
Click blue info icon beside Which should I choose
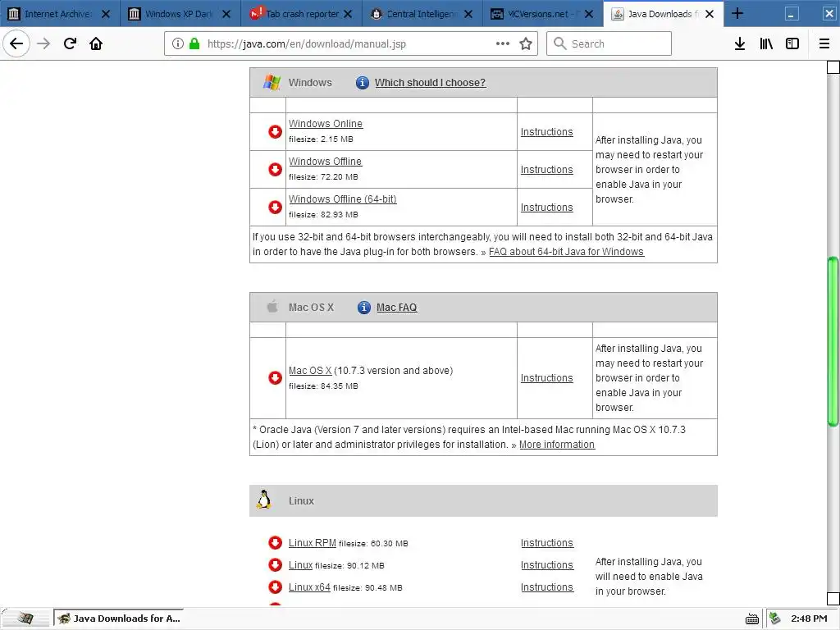pos(362,83)
